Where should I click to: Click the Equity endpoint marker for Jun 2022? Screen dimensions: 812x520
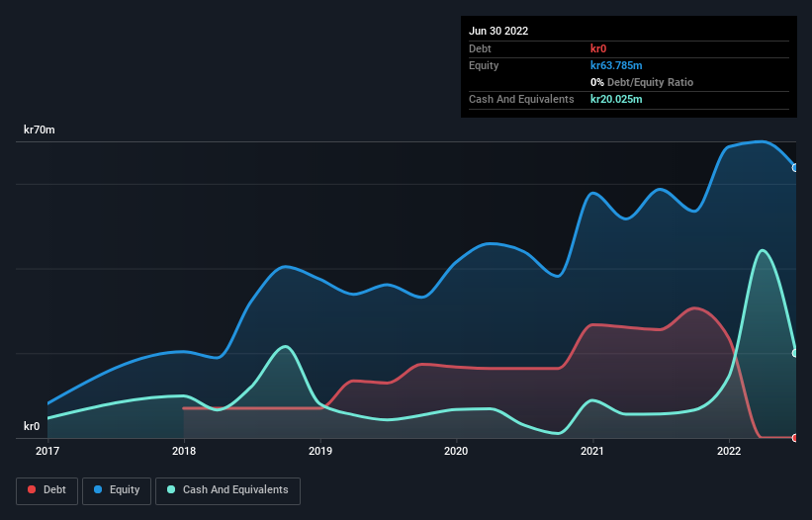(x=795, y=168)
